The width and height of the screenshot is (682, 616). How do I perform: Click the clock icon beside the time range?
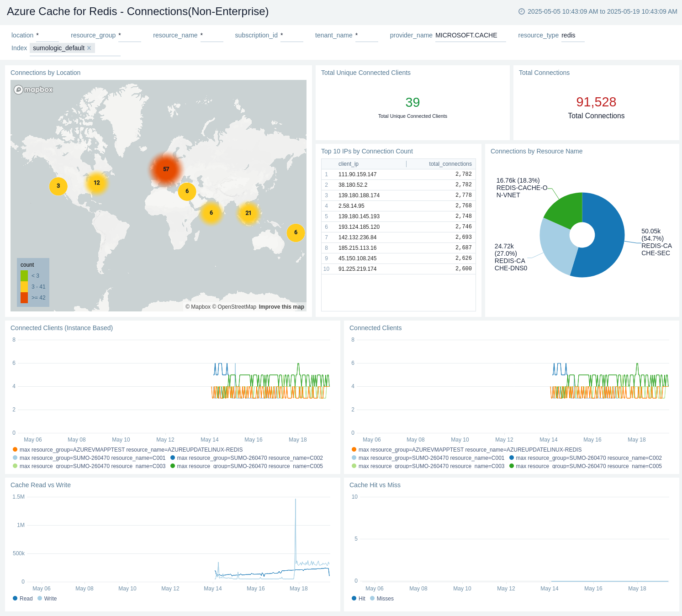pyautogui.click(x=521, y=11)
